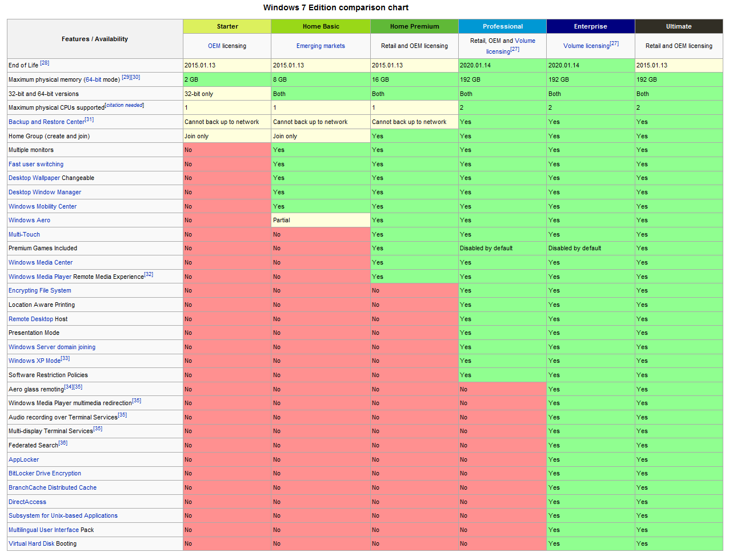This screenshot has width=733, height=560.
Task: Click the Features / Availability header cell
Action: click(95, 39)
